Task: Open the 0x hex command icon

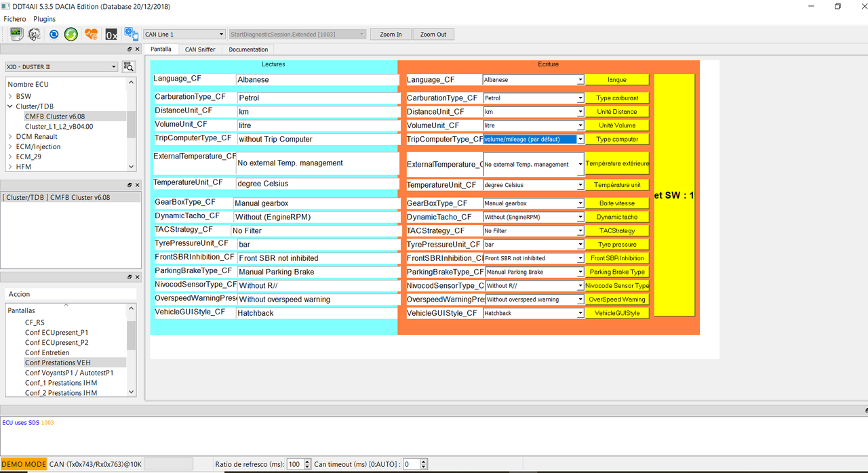Action: (x=111, y=34)
